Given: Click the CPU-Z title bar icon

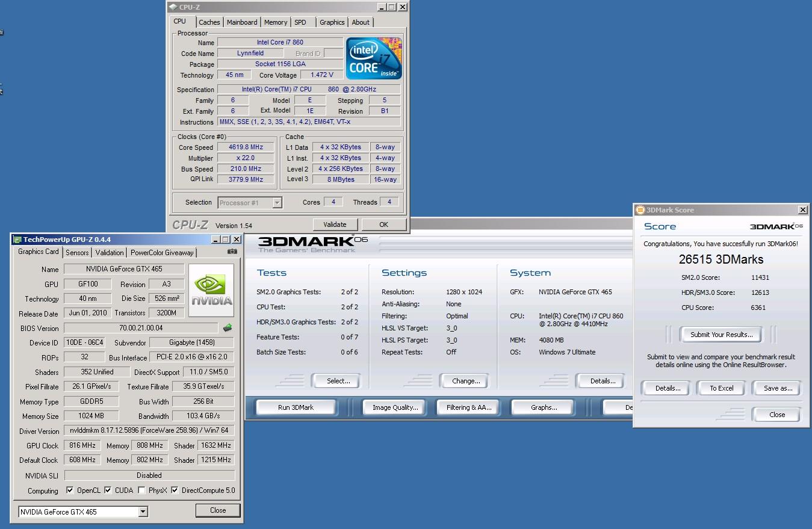Looking at the screenshot, I should [x=173, y=7].
